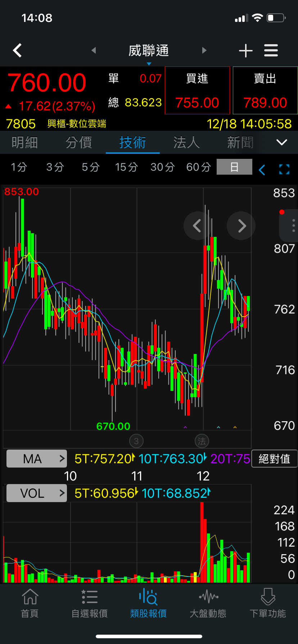Tap the 760.00 last price

[47, 83]
